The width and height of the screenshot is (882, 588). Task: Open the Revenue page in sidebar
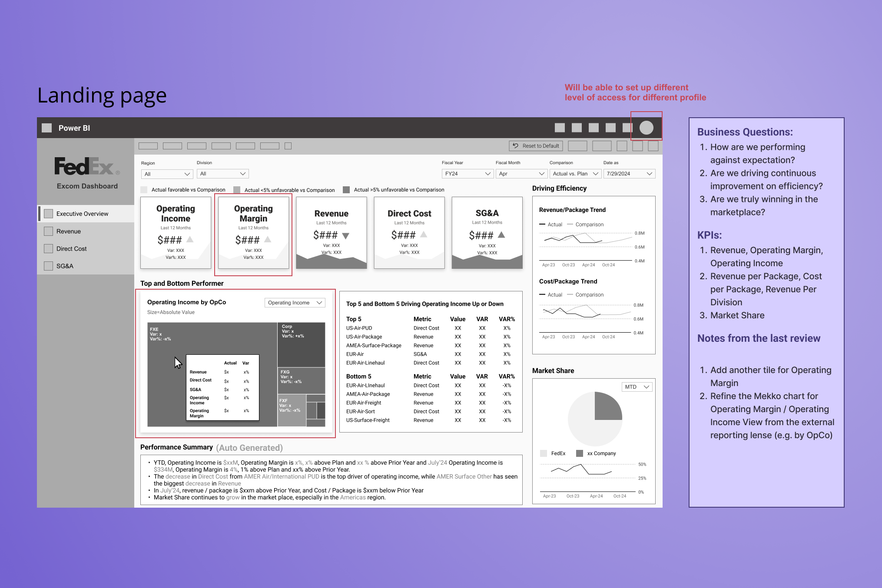pyautogui.click(x=86, y=231)
